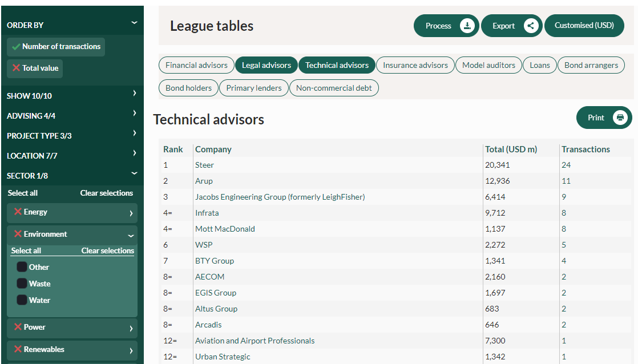Viewport: 638px width, 364px height.
Task: Open the WSP company link
Action: tap(204, 245)
